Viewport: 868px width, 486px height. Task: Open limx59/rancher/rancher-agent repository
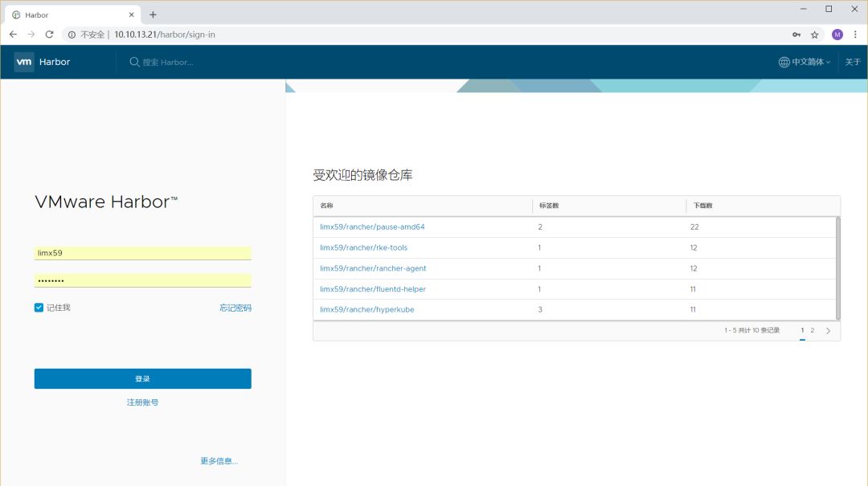tap(373, 268)
